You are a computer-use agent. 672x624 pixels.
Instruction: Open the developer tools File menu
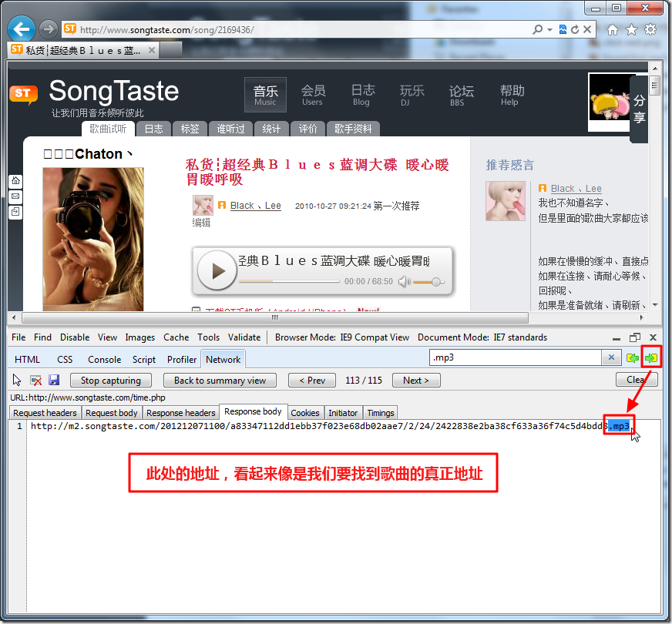18,337
